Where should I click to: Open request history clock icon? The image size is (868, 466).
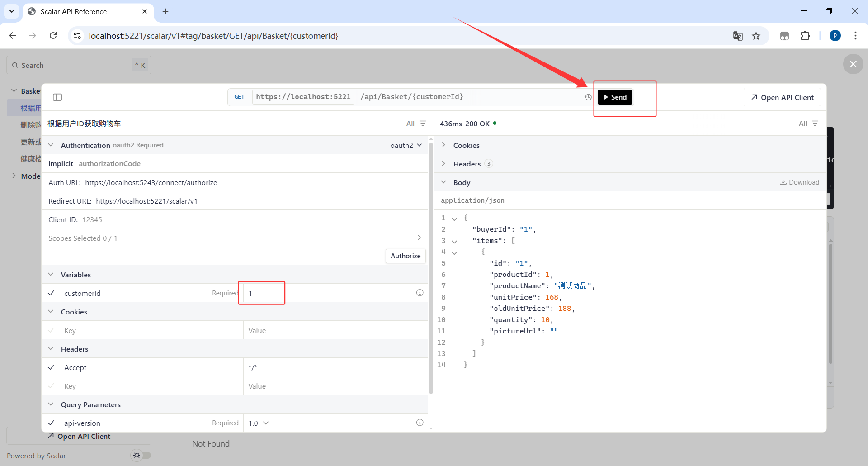click(588, 97)
